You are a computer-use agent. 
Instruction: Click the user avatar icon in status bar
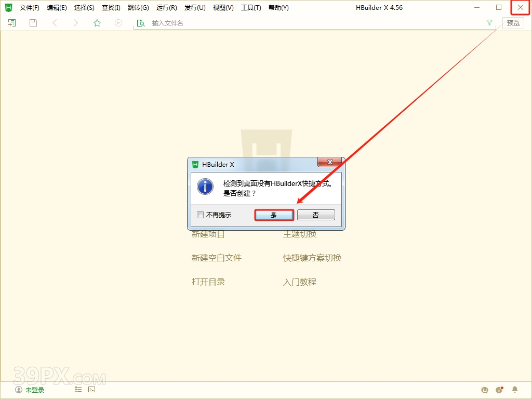point(19,390)
